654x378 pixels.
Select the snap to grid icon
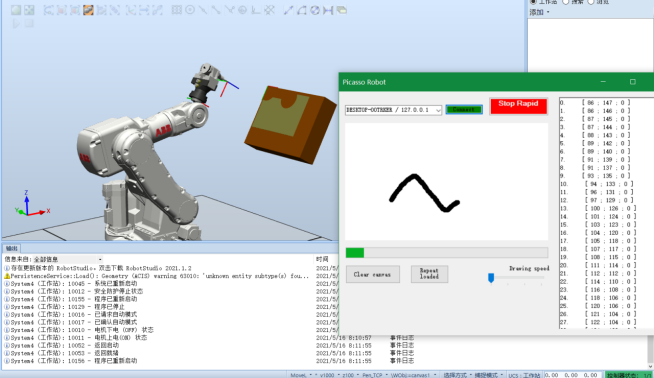tap(177, 10)
